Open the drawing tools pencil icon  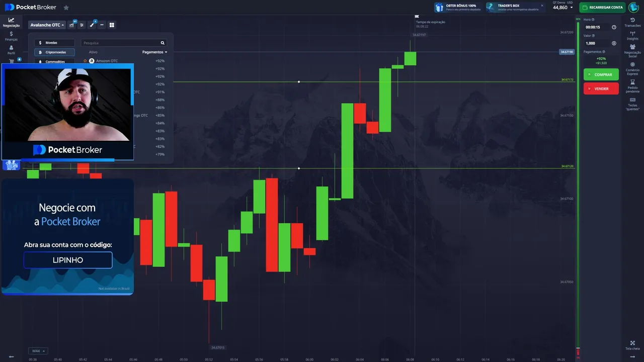(x=92, y=25)
